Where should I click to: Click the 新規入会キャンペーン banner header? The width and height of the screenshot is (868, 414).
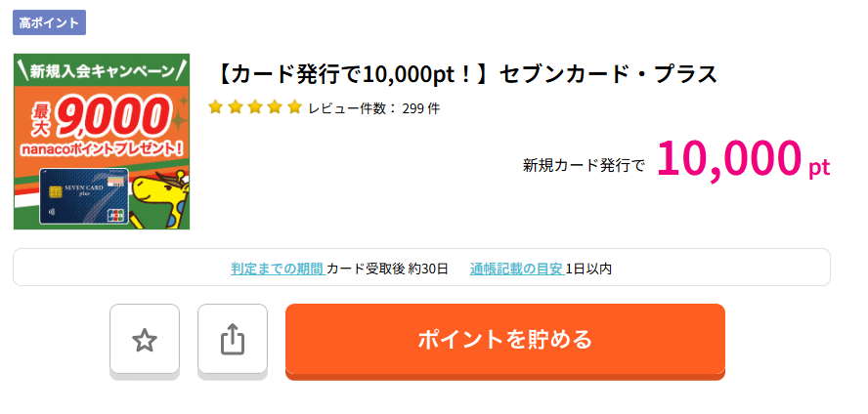coord(102,71)
